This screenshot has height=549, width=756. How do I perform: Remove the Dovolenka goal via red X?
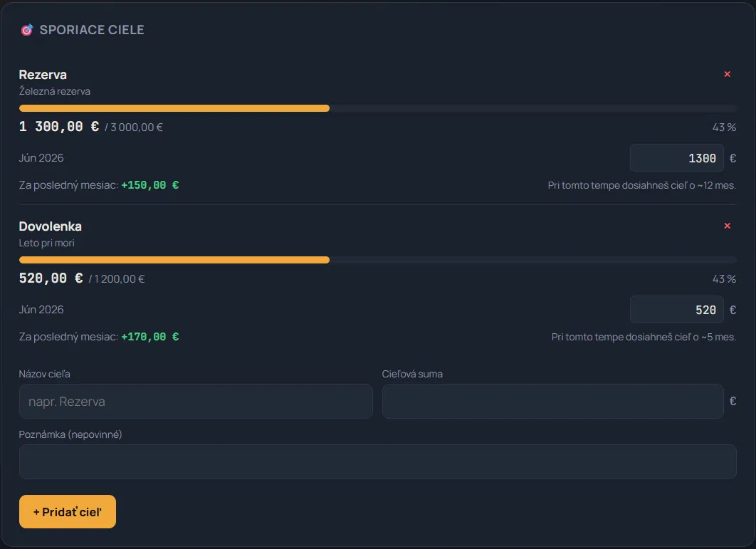727,226
